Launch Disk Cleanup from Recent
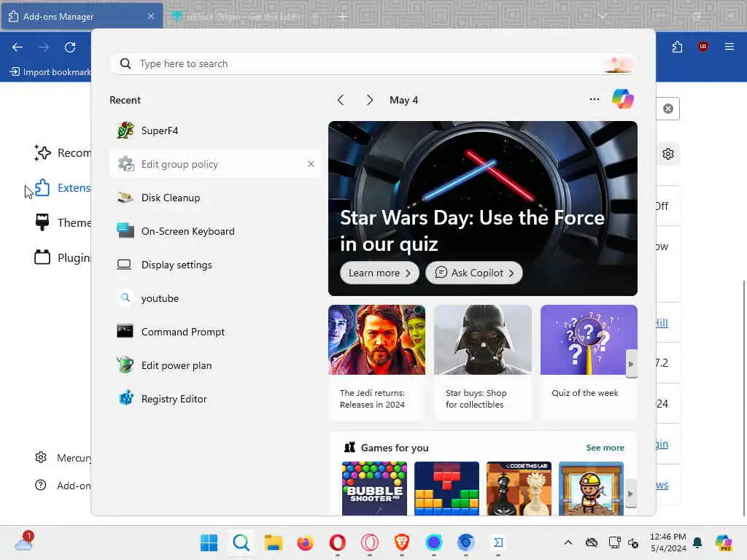This screenshot has height=560, width=747. click(215, 198)
